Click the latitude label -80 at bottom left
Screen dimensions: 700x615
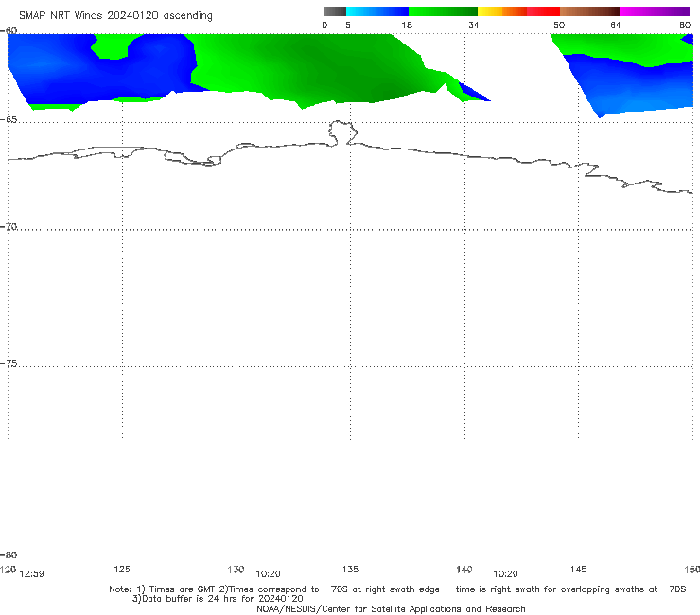click(9, 555)
